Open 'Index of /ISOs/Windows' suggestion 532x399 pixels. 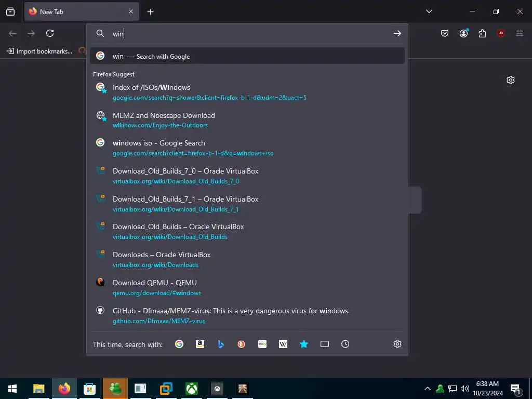pos(247,92)
